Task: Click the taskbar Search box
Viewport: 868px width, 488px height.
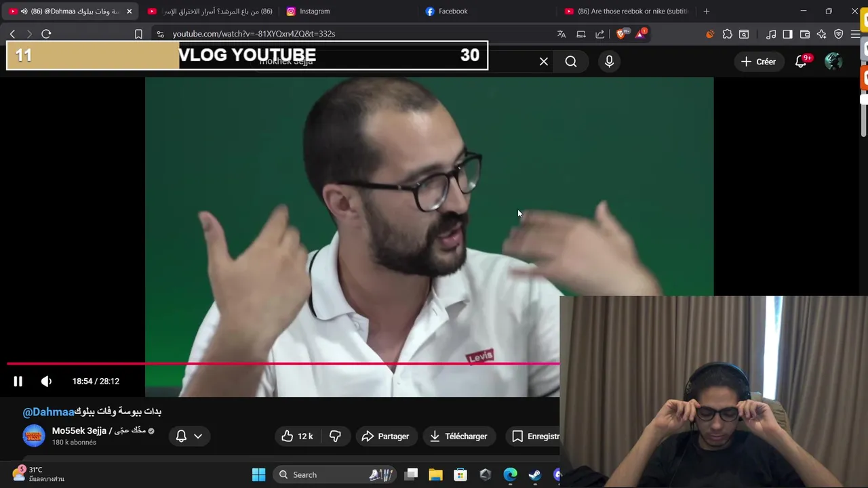Action: click(x=336, y=475)
